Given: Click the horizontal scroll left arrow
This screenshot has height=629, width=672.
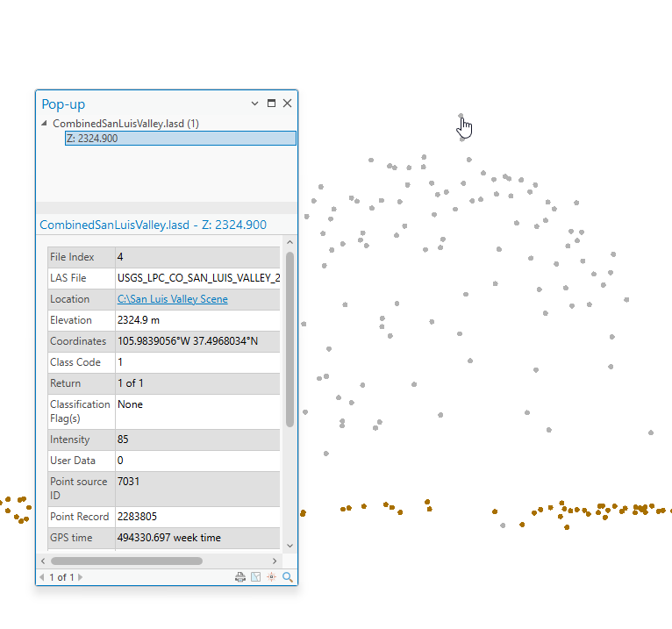Looking at the screenshot, I should pos(43,561).
